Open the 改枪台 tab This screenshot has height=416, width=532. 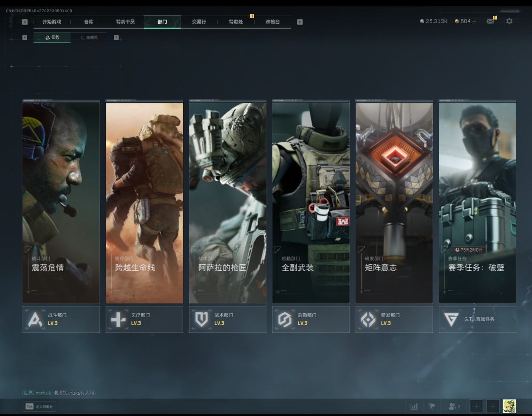click(x=272, y=22)
